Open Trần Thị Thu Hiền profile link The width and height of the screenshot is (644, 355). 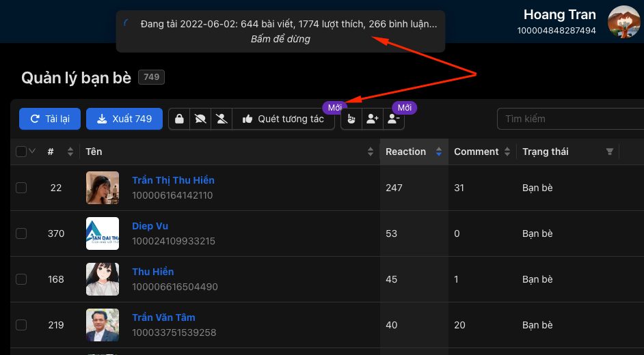point(174,180)
